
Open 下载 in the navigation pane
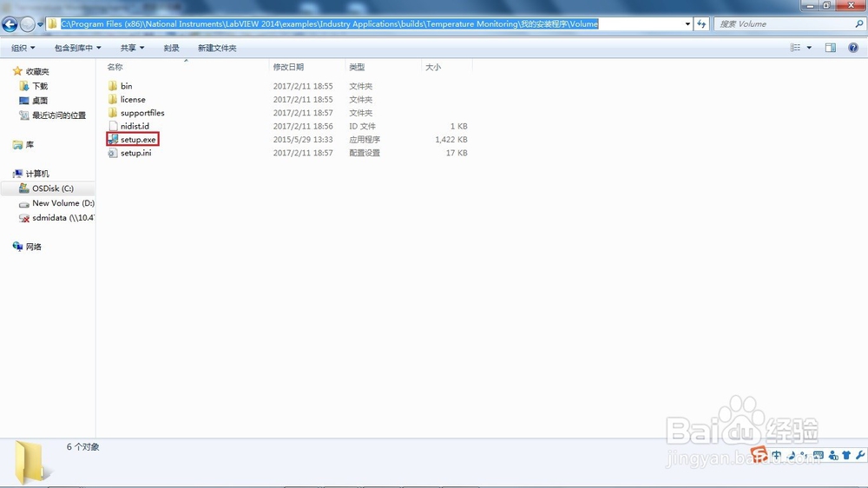tap(40, 86)
